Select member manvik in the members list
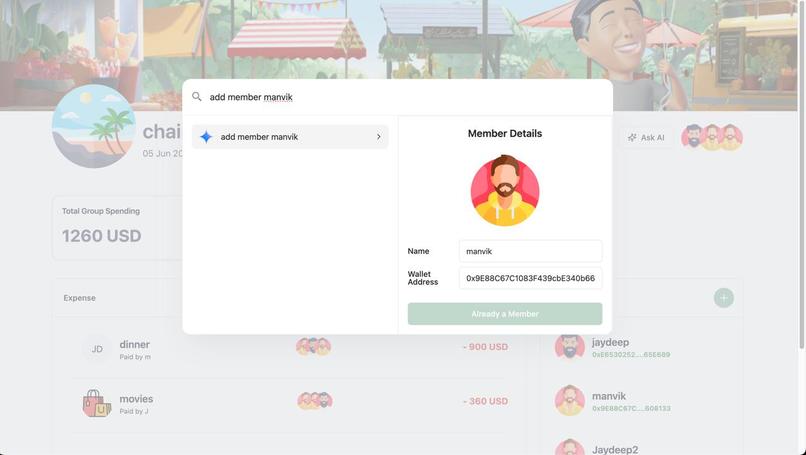806x455 pixels. pos(643,401)
